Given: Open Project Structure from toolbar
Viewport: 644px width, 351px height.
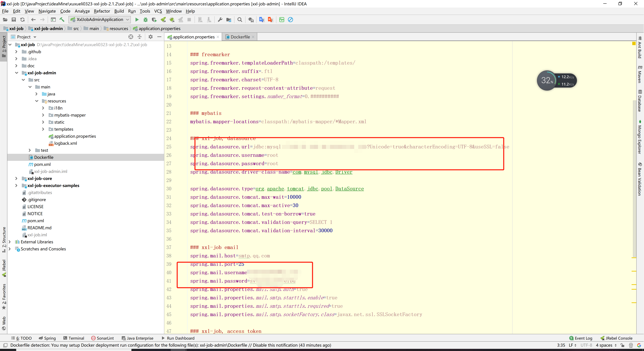Looking at the screenshot, I should [228, 19].
